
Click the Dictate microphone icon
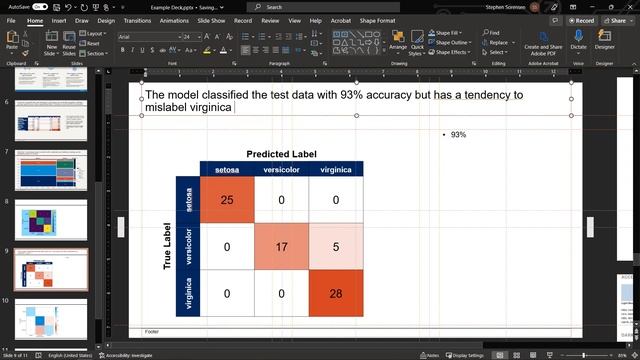[578, 37]
